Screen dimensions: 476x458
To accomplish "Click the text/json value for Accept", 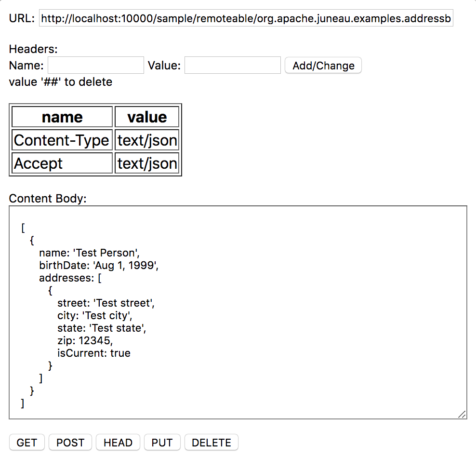I will (147, 163).
